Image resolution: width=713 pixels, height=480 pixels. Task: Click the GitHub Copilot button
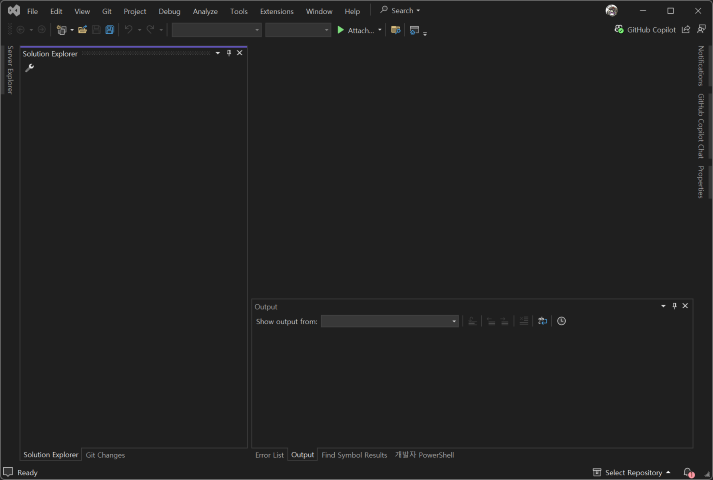pos(645,30)
